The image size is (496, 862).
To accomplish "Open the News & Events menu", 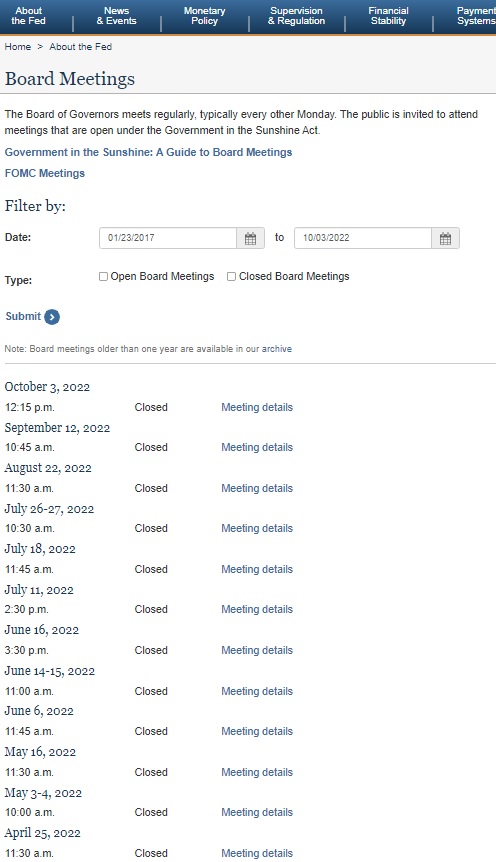I will [117, 16].
